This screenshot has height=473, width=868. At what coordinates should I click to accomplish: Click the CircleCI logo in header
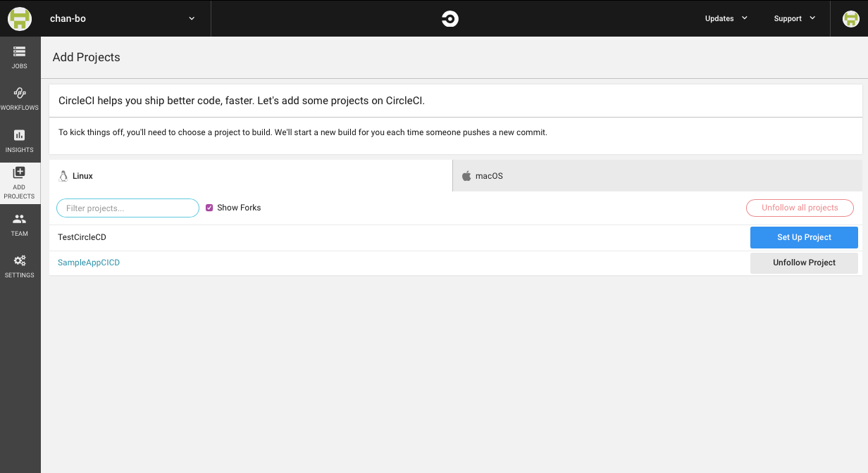coord(449,19)
